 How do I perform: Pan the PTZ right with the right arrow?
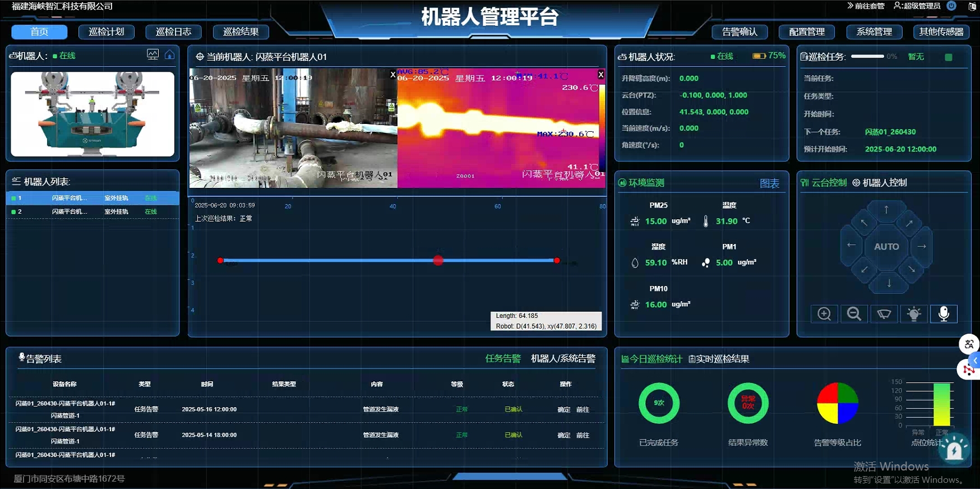click(x=922, y=246)
